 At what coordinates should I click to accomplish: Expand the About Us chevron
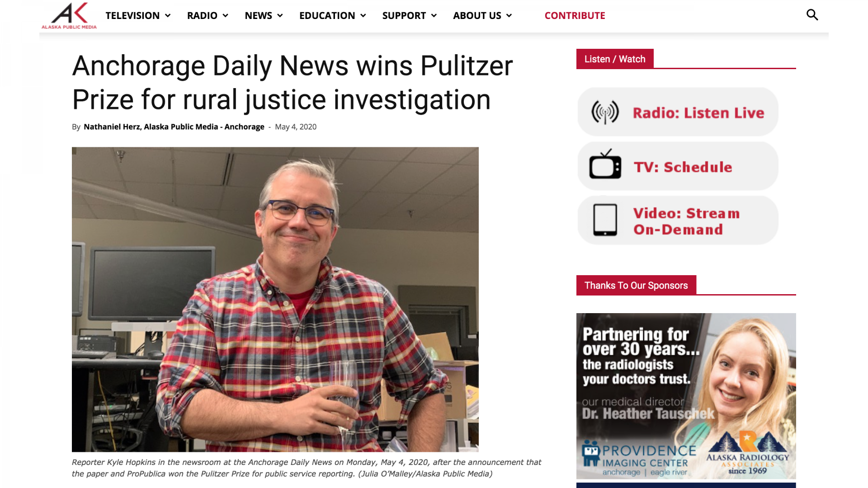pos(509,15)
